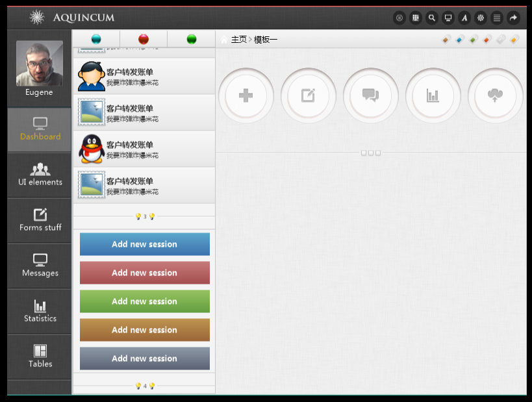Click the bar chart circle icon
Viewport: 532px width, 402px height.
pos(433,95)
